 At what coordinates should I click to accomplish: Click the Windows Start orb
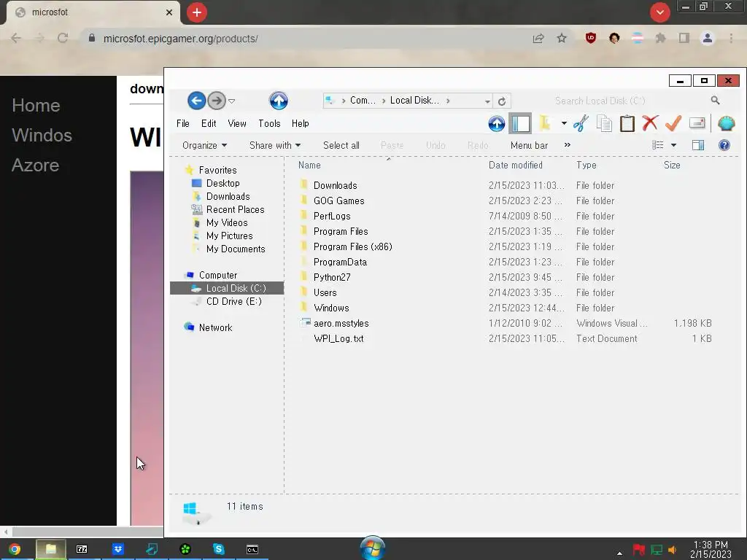click(373, 548)
